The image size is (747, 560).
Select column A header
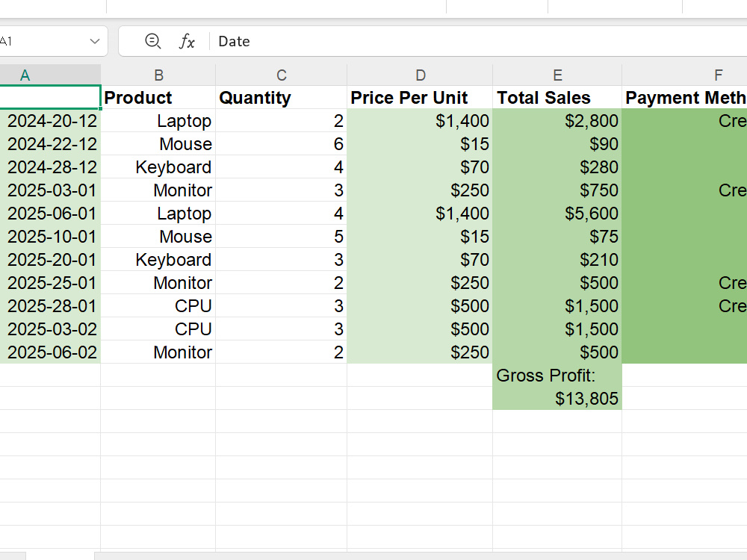tap(49, 75)
